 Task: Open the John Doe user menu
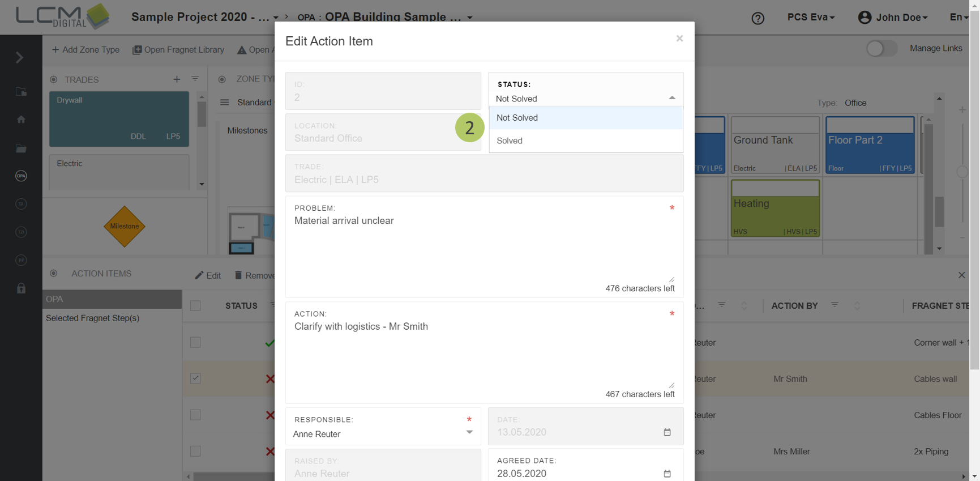893,18
